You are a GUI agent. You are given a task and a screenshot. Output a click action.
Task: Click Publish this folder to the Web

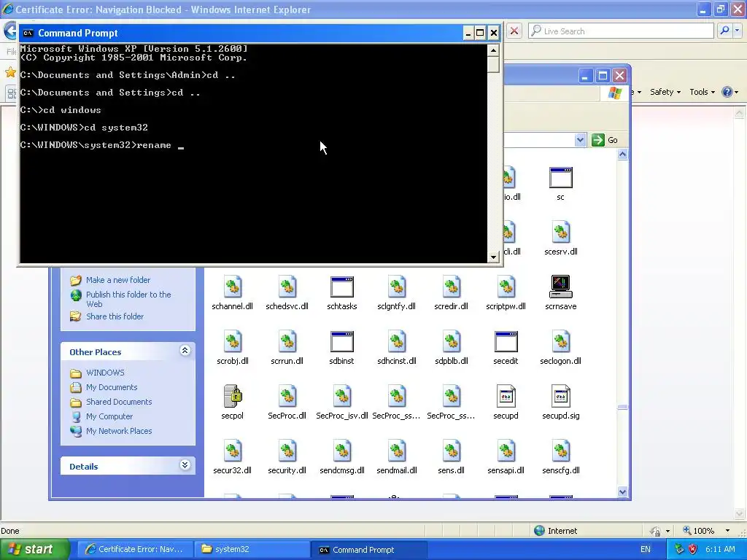pos(128,299)
